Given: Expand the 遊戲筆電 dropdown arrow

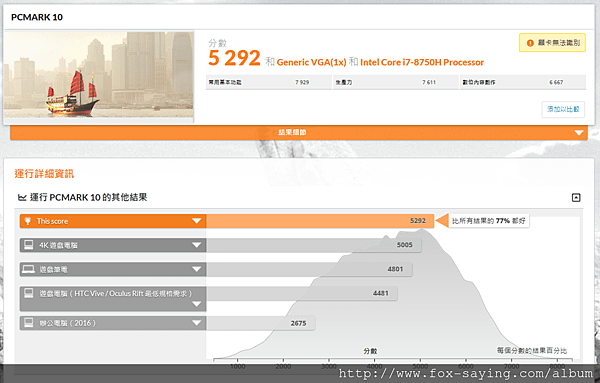Looking at the screenshot, I should [x=197, y=269].
